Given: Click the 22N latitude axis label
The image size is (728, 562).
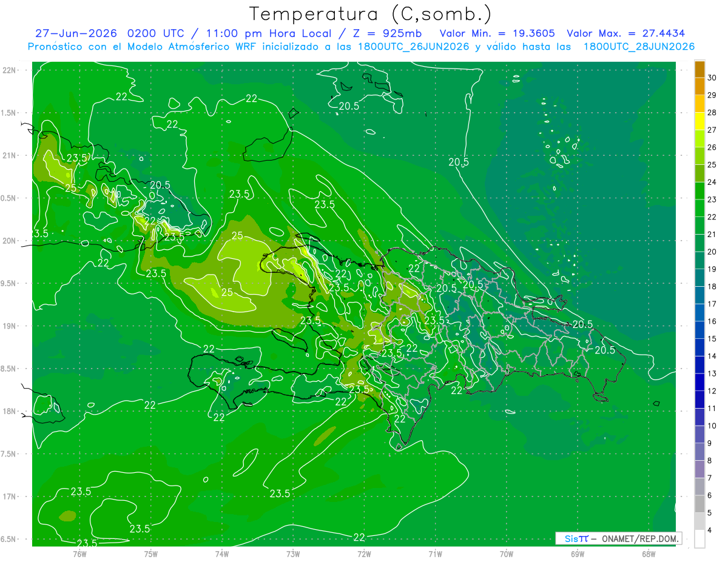Looking at the screenshot, I should click(10, 70).
